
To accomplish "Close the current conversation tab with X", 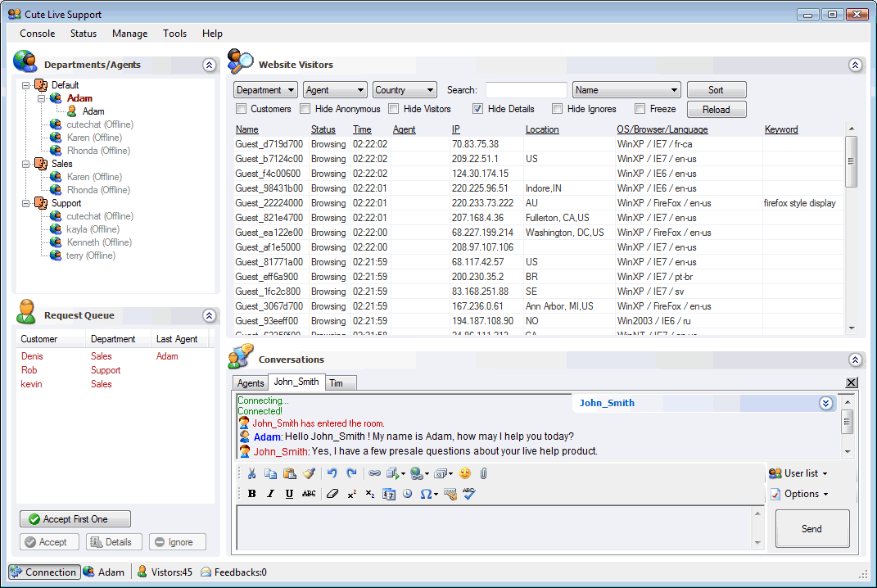I will 851,382.
